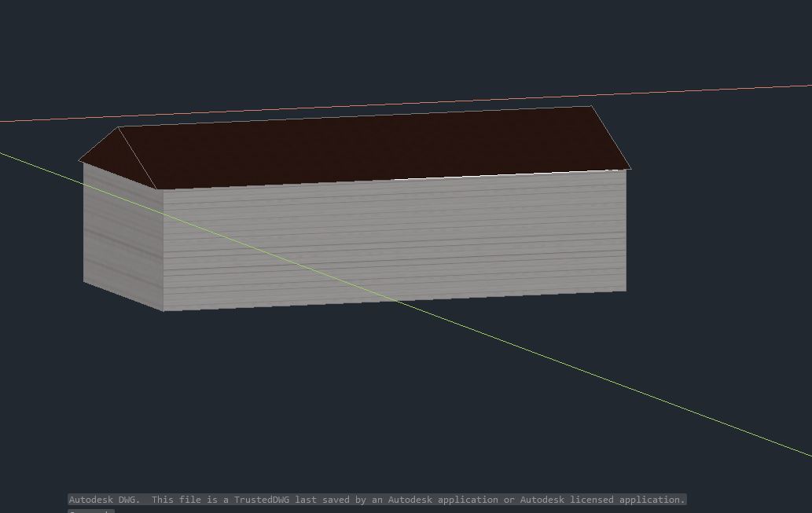The height and width of the screenshot is (513, 812).
Task: Click the TrustedDWG status message bar
Action: [377, 500]
